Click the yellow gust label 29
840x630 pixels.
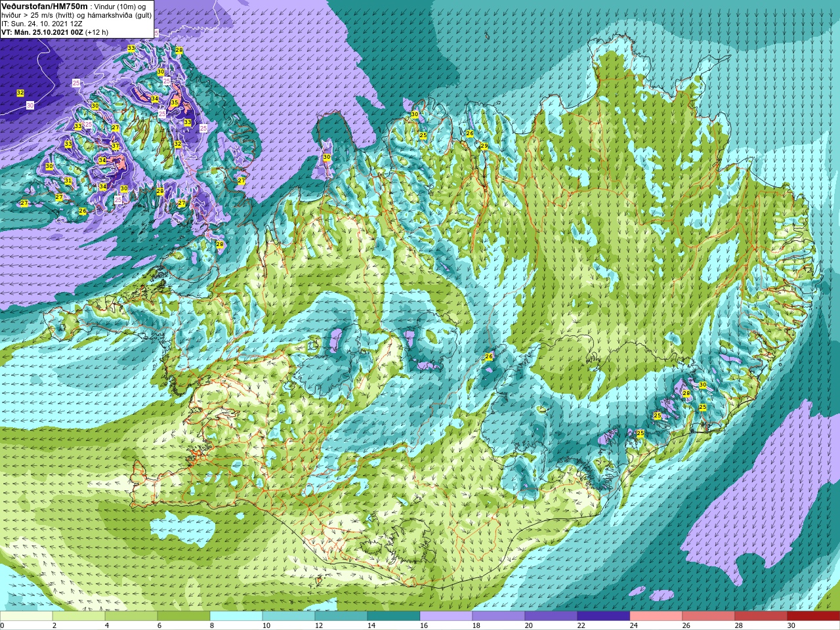484,146
